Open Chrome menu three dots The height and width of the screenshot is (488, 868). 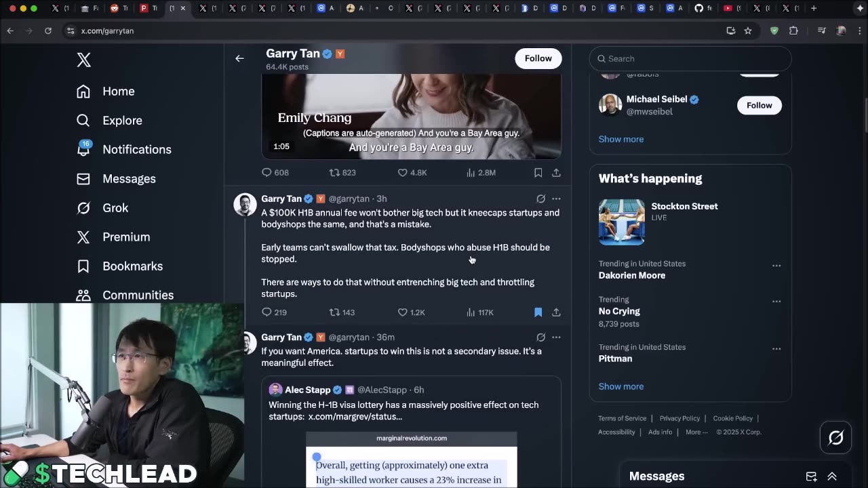(x=859, y=30)
